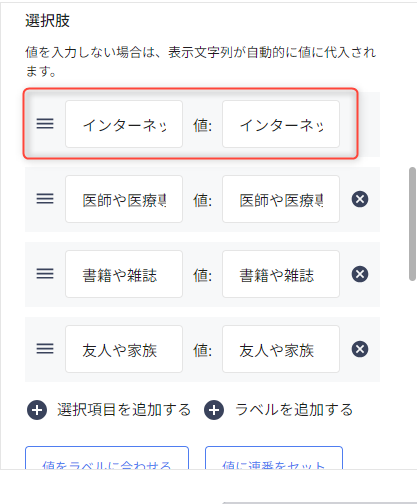Focus インターネット value input field
The width and height of the screenshot is (417, 504).
tap(281, 124)
